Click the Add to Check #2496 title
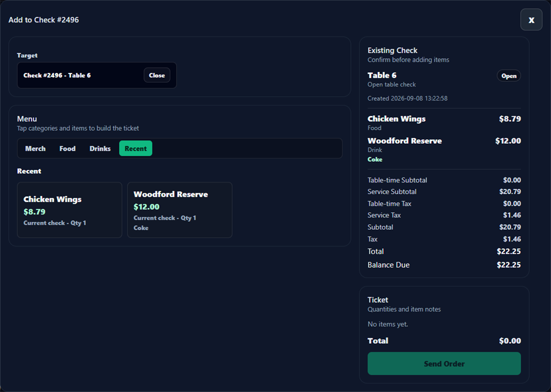The image size is (551, 392). (44, 20)
